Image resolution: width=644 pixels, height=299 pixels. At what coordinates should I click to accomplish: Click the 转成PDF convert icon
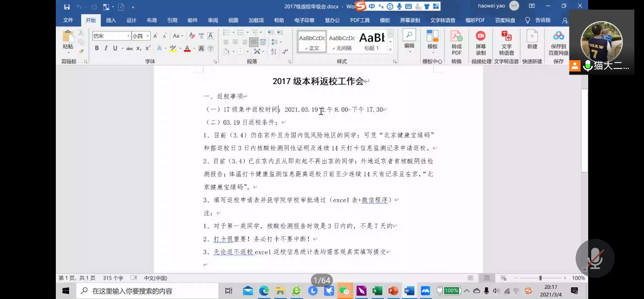pyautogui.click(x=456, y=42)
